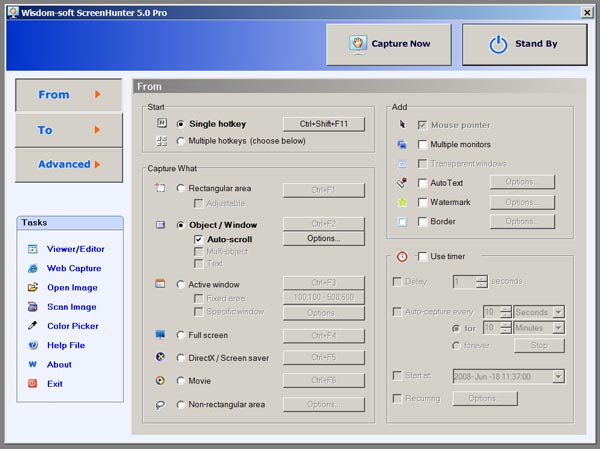Open the Minutes duration dropdown

click(558, 328)
